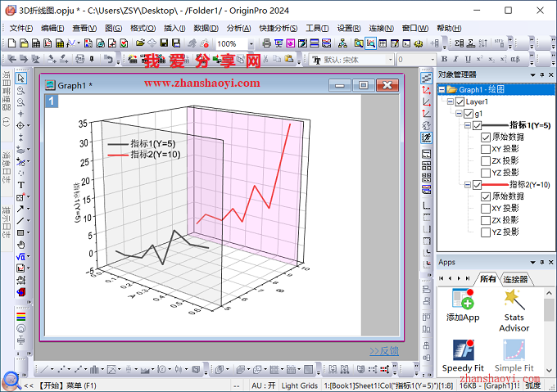557x392 pixels.
Task: Open the 对象管理器 panel options arrow
Action: click(533, 74)
